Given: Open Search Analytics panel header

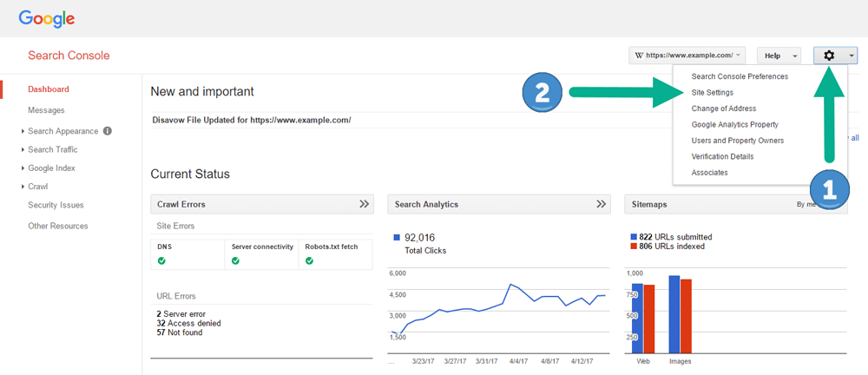Looking at the screenshot, I should 499,204.
